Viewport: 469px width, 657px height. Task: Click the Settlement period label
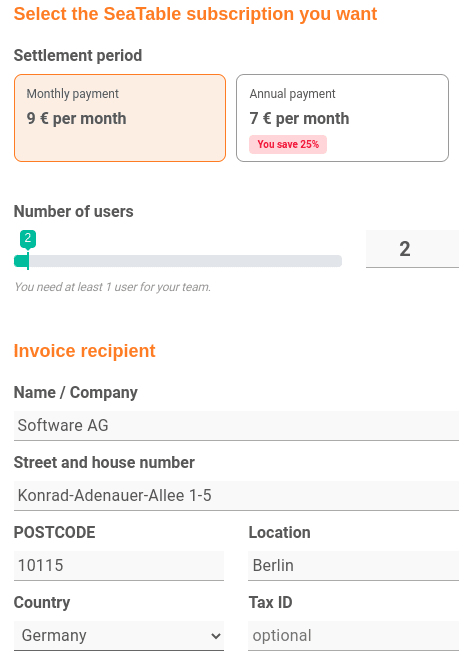78,55
